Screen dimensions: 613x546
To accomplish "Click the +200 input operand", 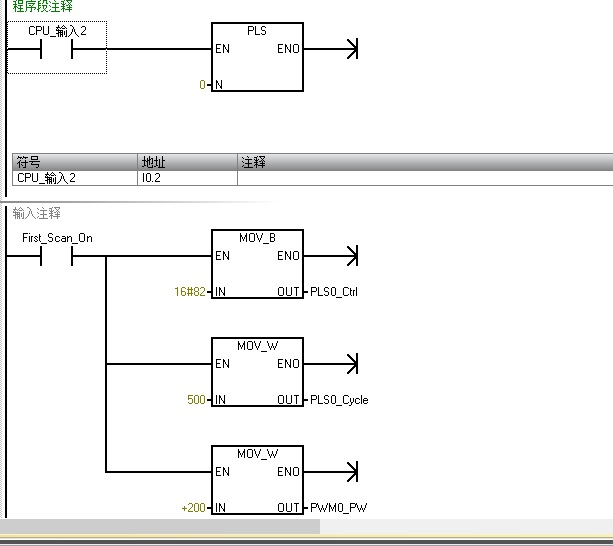I will point(193,508).
